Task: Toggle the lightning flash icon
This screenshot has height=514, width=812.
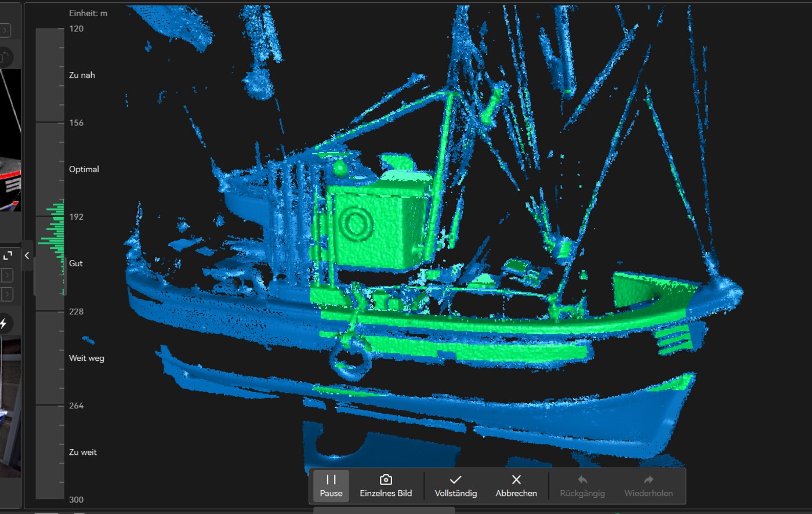Action: [3, 324]
